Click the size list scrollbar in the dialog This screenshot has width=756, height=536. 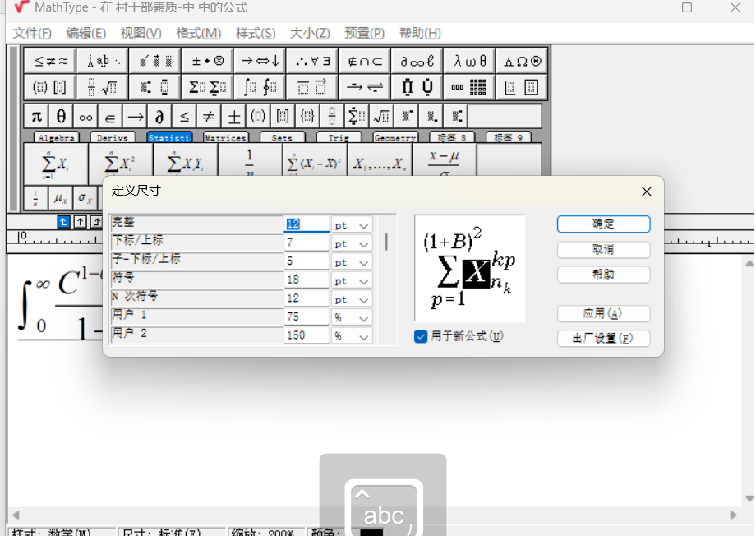coord(386,241)
